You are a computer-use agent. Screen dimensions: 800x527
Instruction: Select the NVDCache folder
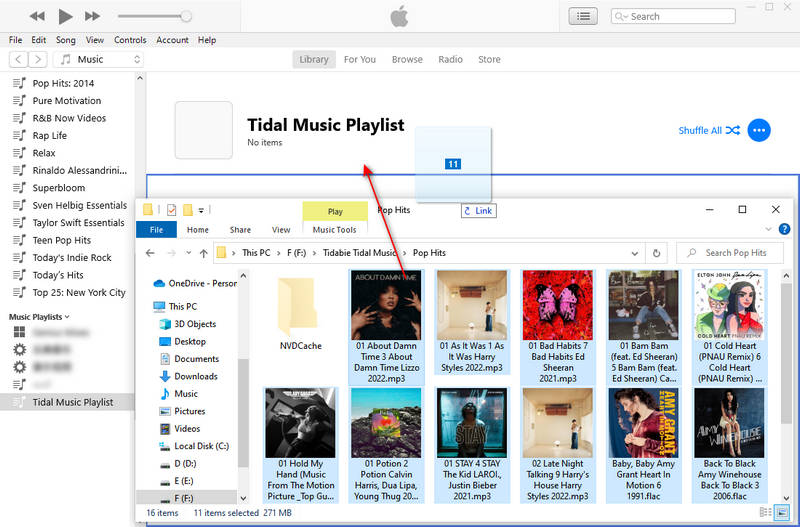pos(301,310)
